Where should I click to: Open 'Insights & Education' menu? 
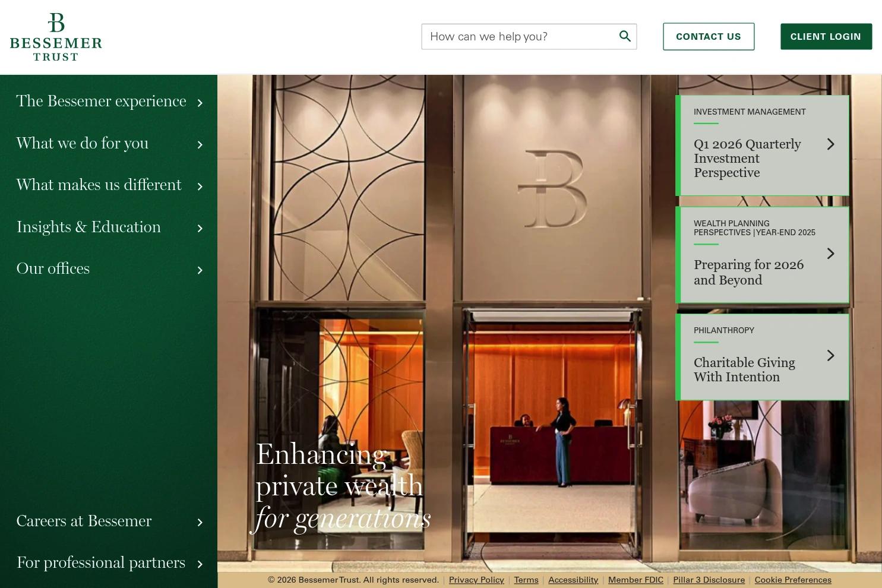(88, 227)
